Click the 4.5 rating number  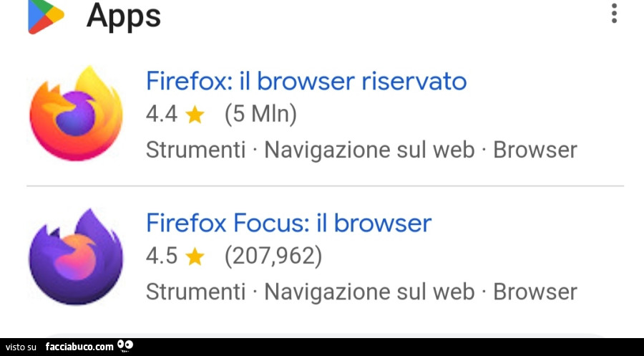click(161, 256)
